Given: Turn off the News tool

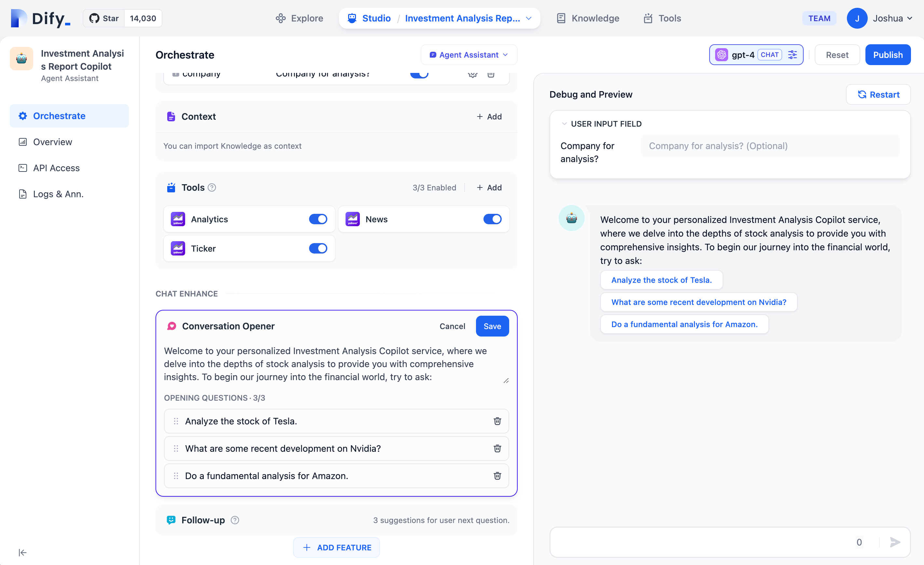Looking at the screenshot, I should 492,219.
